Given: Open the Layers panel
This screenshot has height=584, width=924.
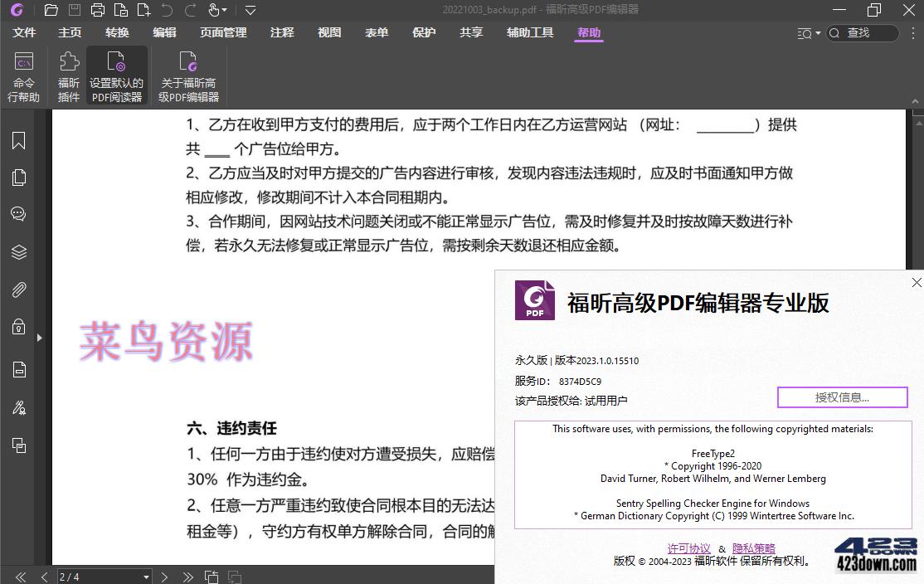Looking at the screenshot, I should coord(18,251).
